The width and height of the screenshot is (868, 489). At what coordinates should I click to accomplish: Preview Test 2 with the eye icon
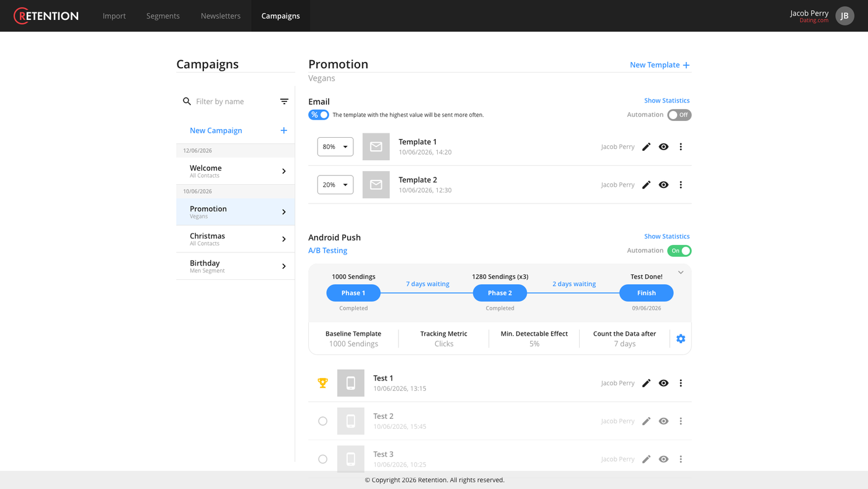click(x=663, y=421)
